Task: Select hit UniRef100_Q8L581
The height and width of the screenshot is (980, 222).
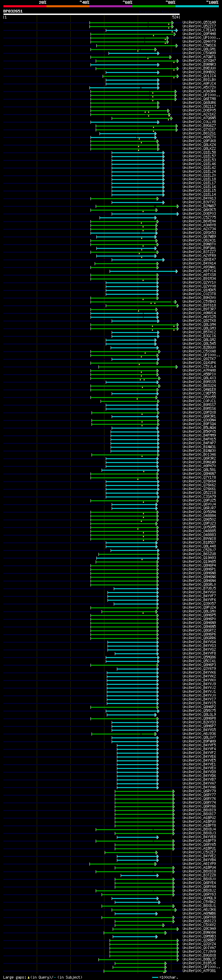Action: click(x=199, y=470)
